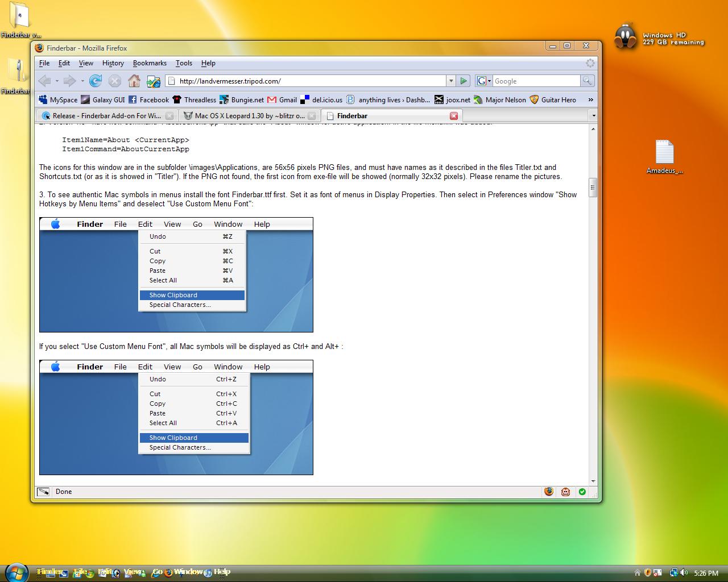This screenshot has height=582, width=728.
Task: Click the network connection tray icon
Action: [x=673, y=573]
